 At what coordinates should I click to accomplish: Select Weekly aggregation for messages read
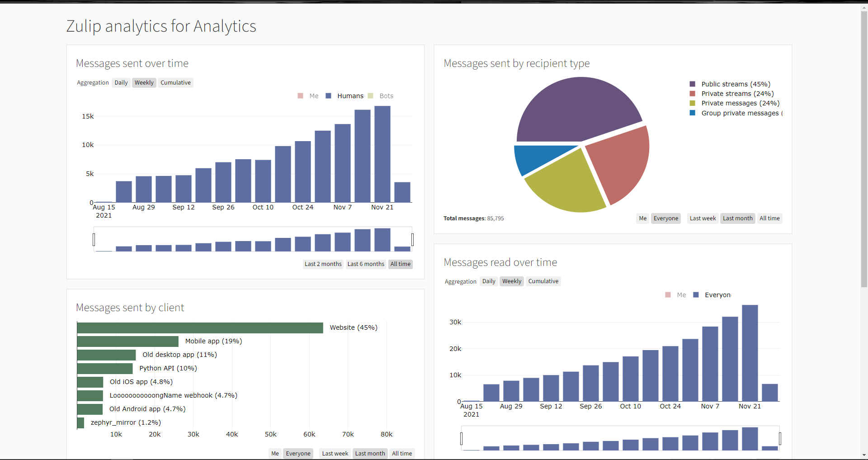(x=512, y=281)
